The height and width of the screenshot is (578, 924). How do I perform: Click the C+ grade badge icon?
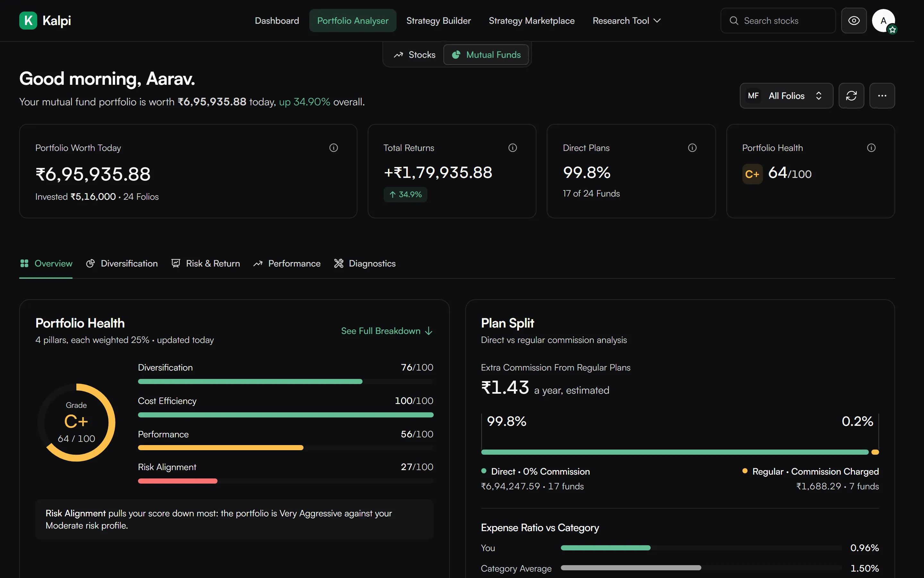click(x=752, y=174)
